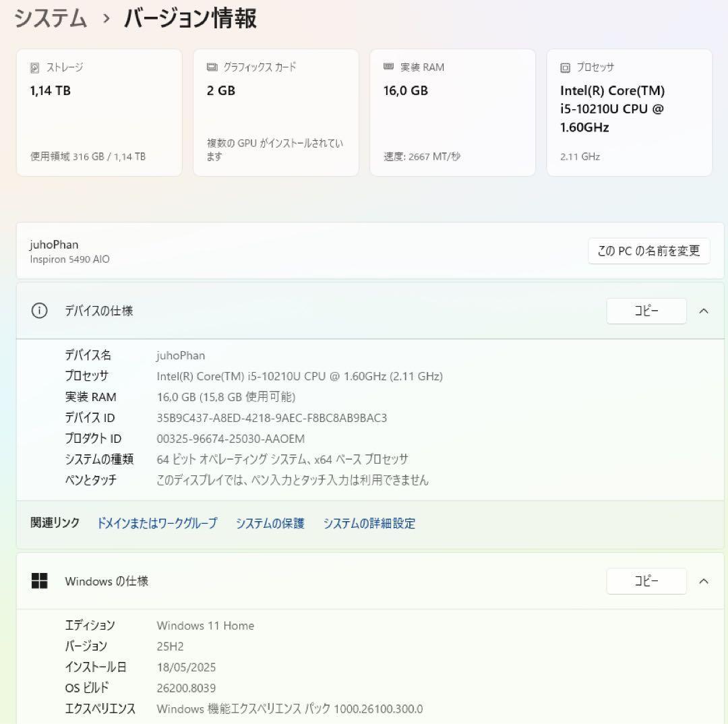Click the OS ビルド row label
This screenshot has height=724, width=728.
[x=87, y=688]
